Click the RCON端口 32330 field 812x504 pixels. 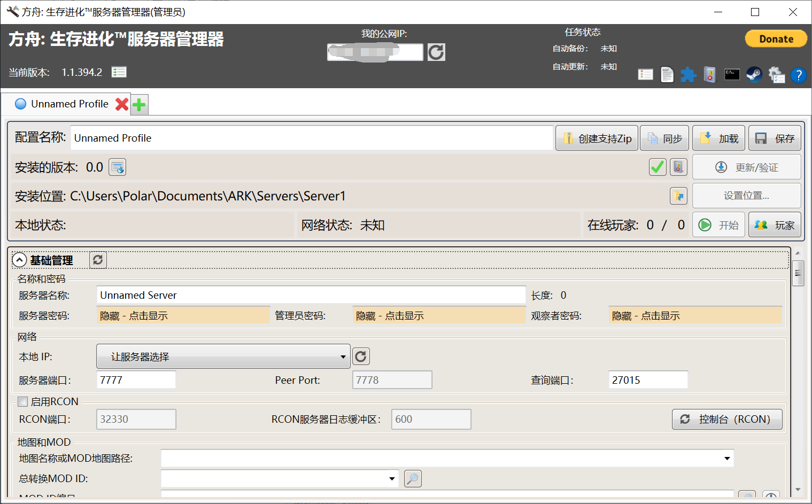[136, 419]
